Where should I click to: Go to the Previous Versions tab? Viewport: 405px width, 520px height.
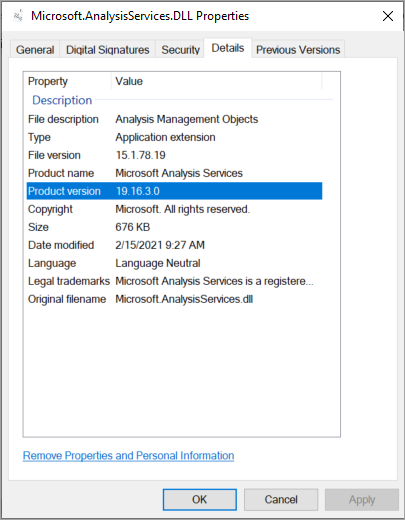point(298,50)
